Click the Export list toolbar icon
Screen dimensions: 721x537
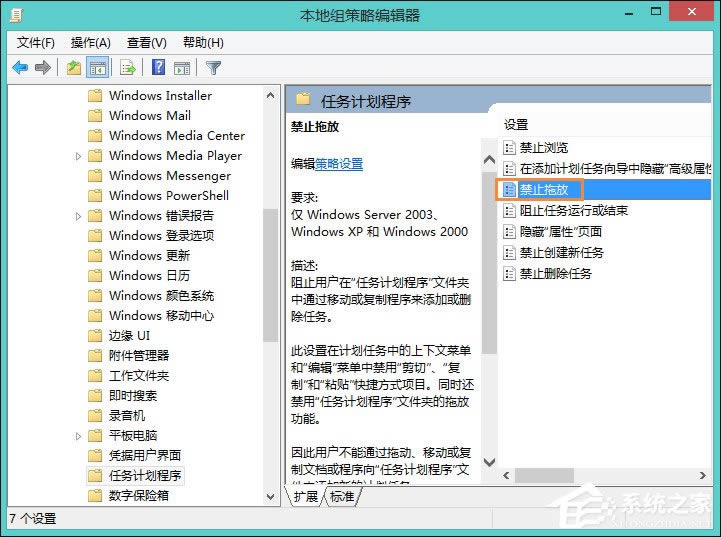128,68
